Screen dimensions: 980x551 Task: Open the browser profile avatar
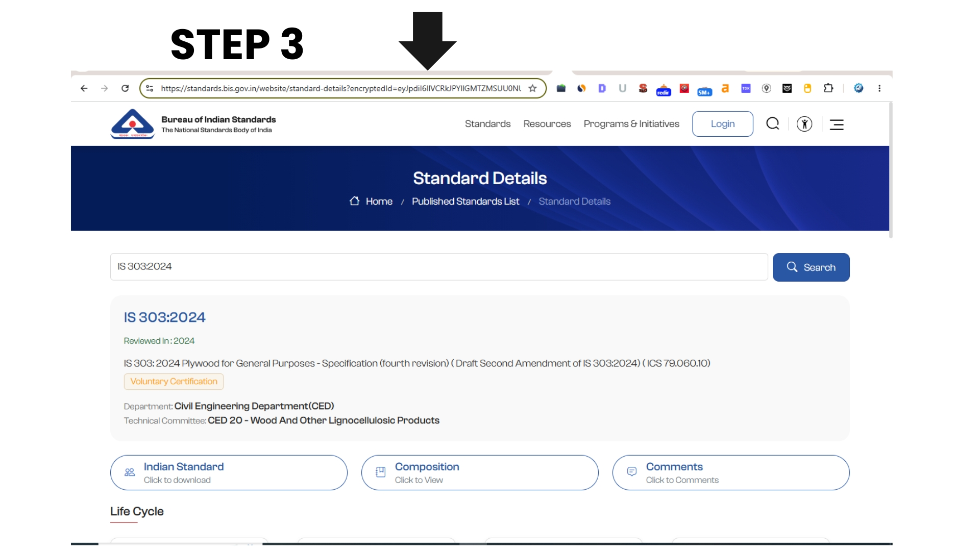(x=859, y=88)
